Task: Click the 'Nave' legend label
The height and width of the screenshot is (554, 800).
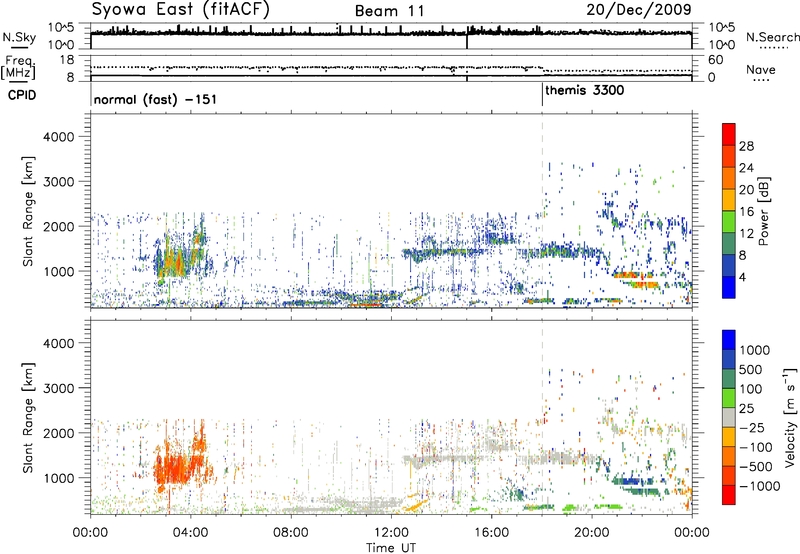Action: pos(761,69)
